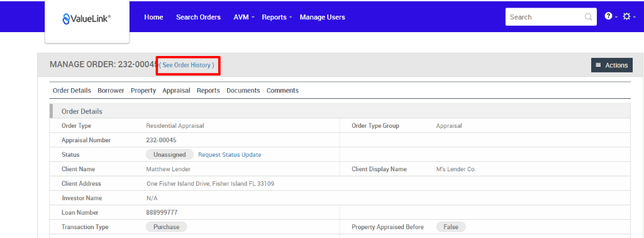Click Investor Name N/A value

152,198
